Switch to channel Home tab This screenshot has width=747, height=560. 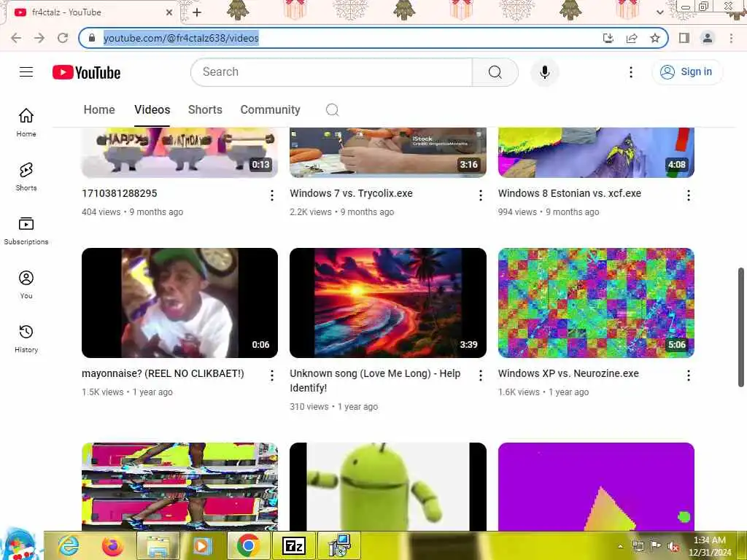[99, 109]
